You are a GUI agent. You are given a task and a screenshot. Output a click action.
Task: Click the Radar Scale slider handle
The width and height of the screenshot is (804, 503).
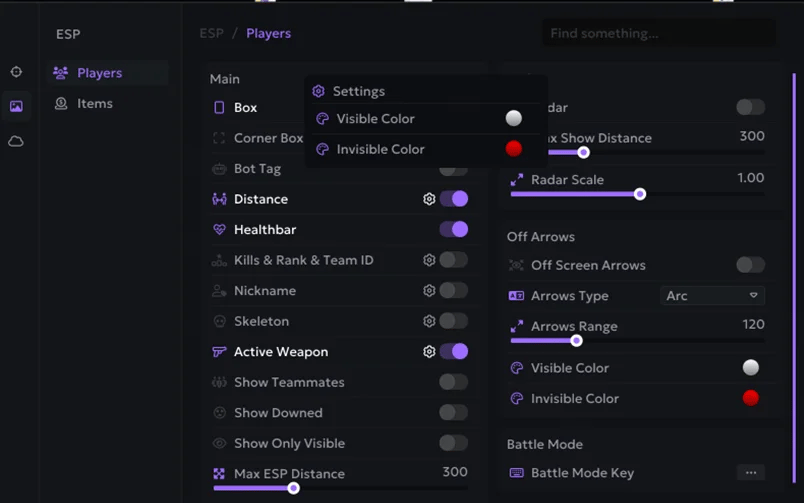(640, 194)
